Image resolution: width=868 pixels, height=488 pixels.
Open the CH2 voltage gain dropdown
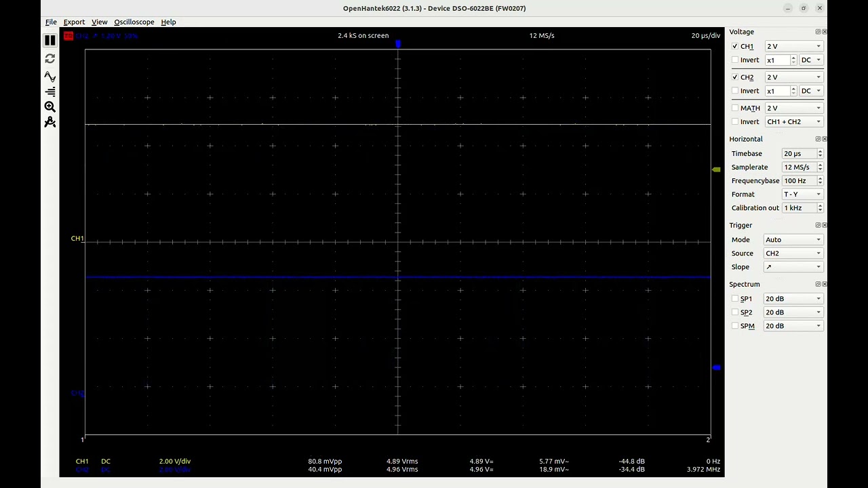point(793,77)
